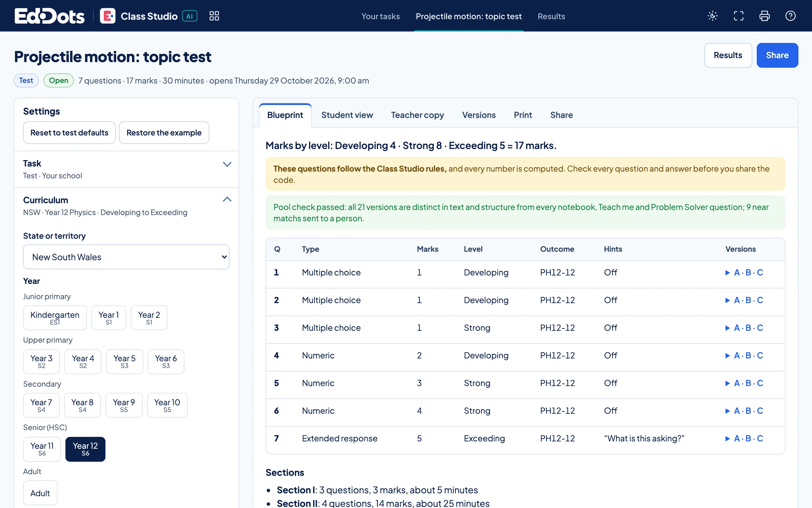The height and width of the screenshot is (508, 812).
Task: Select Year 2 year level
Action: point(149,318)
